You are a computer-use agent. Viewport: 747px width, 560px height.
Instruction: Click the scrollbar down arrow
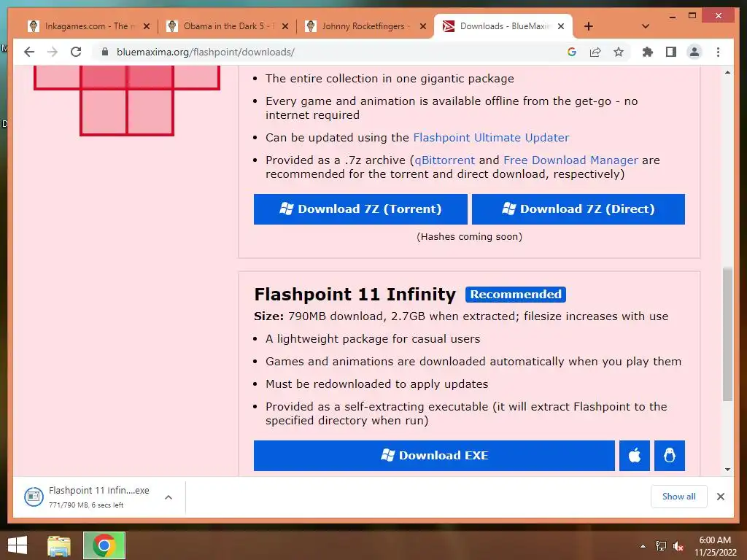[727, 470]
